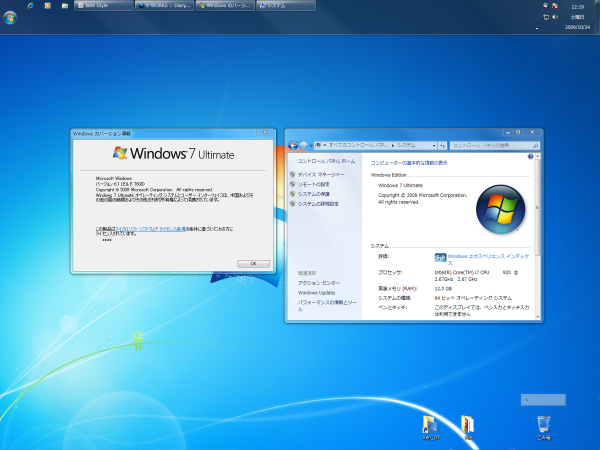
Task: Click the すべてのコントロールパネル breadcrumb
Action: coord(359,145)
